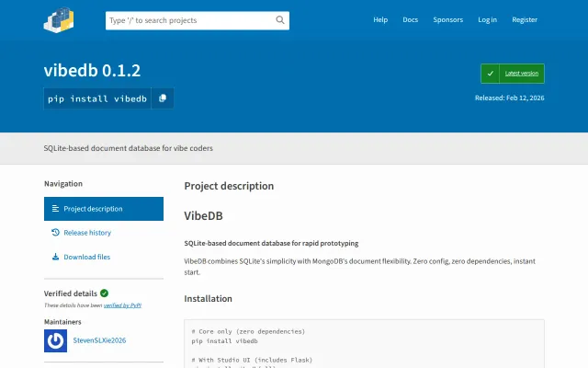The image size is (588, 368).
Task: Open StevenSLXie2026 avatar image
Action: pos(55,340)
